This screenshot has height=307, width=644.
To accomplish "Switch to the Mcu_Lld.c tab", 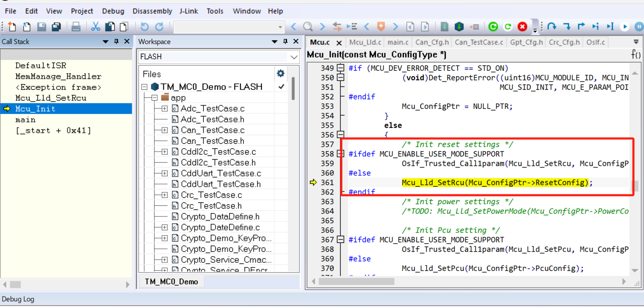I will (x=365, y=42).
